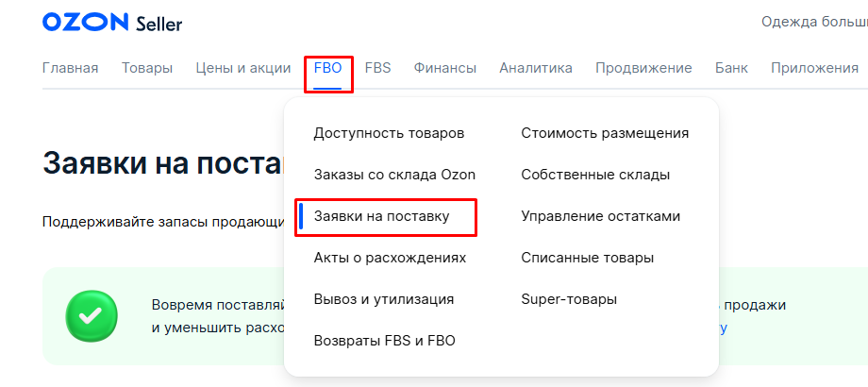The height and width of the screenshot is (387, 868).
Task: Open Акты о расхождениях
Action: click(390, 258)
